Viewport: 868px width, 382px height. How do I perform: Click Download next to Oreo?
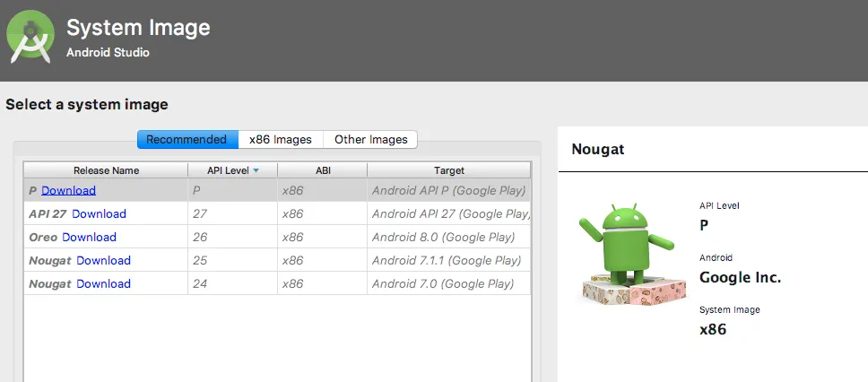click(x=89, y=237)
